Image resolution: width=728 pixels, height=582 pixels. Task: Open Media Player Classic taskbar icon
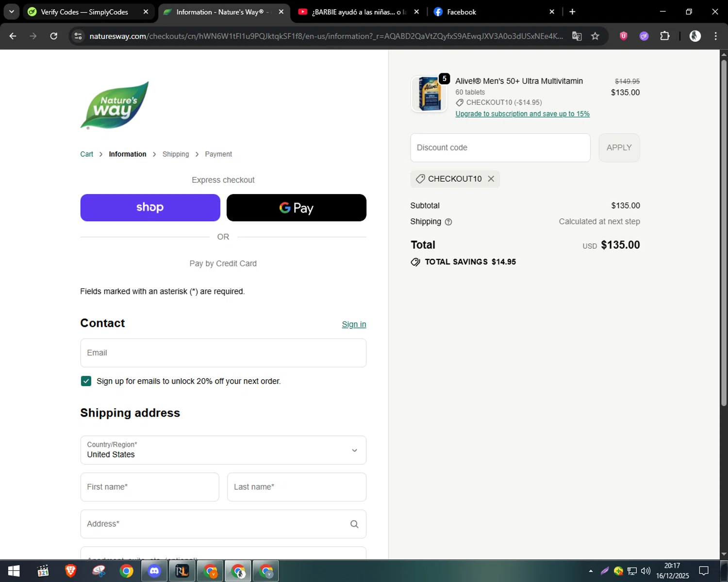coord(43,571)
